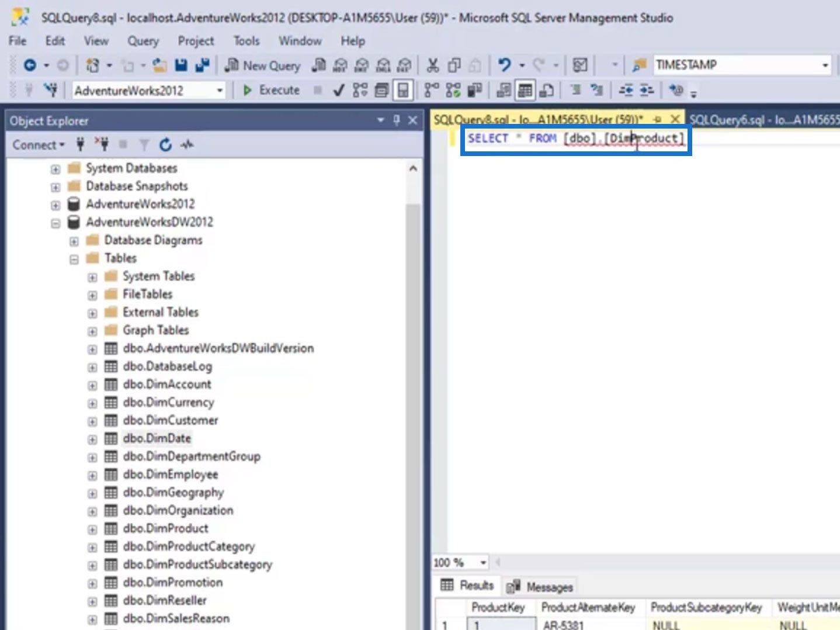This screenshot has width=840, height=630.
Task: Click the Save All icon
Action: click(202, 65)
